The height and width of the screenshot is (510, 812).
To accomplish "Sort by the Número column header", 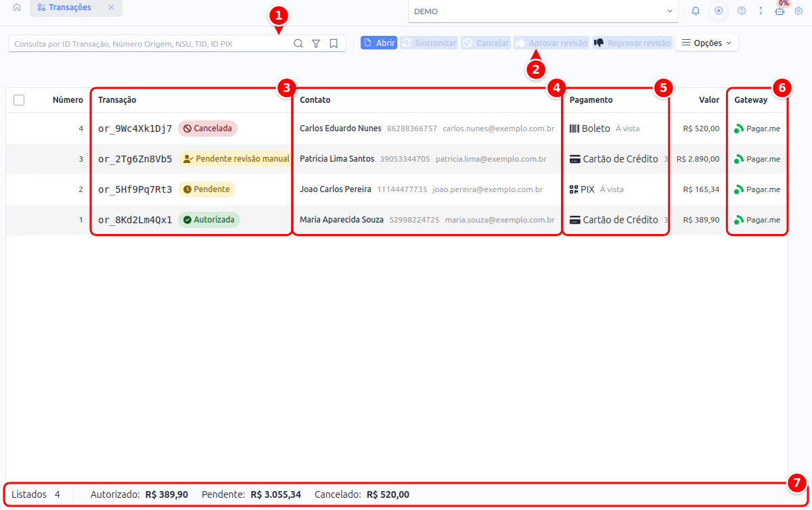I will 68,99.
